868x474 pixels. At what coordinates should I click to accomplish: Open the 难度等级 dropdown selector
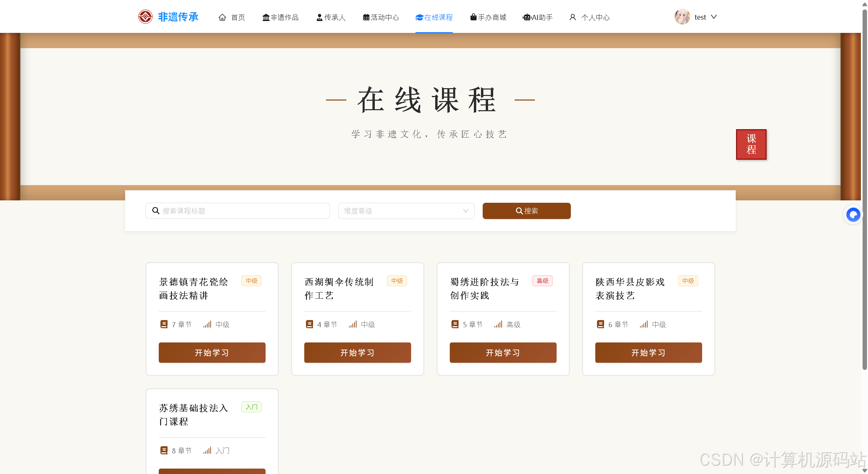click(x=406, y=211)
